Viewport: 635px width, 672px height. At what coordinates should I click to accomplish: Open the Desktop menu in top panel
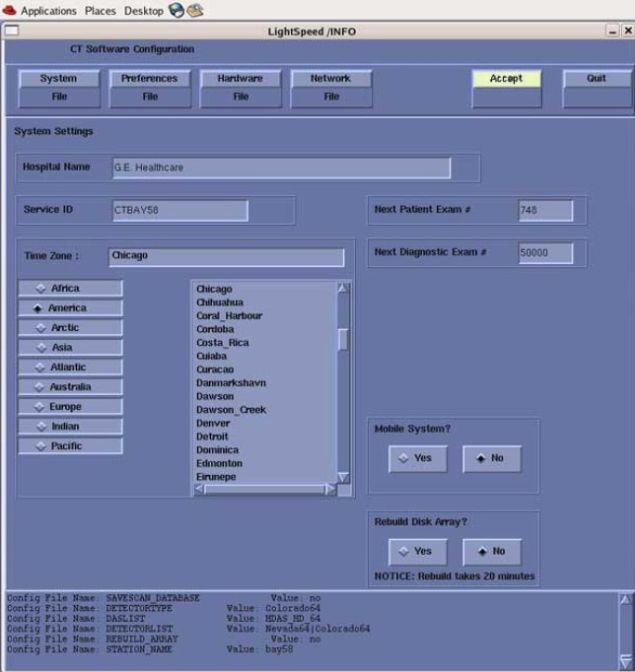coord(143,11)
